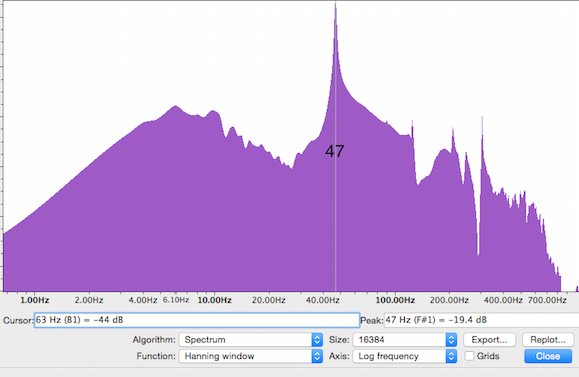Click the 200.00Hz axis label
The height and width of the screenshot is (377, 579).
click(x=449, y=300)
